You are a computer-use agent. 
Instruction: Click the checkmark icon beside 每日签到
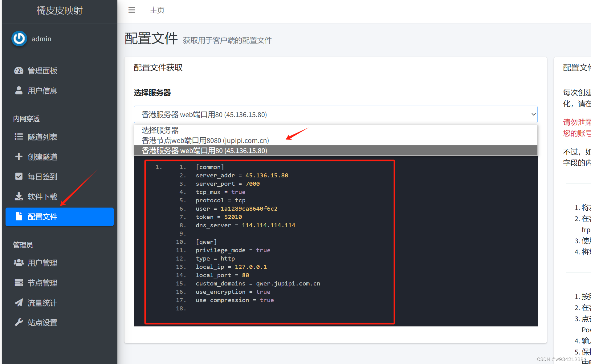pyautogui.click(x=19, y=176)
